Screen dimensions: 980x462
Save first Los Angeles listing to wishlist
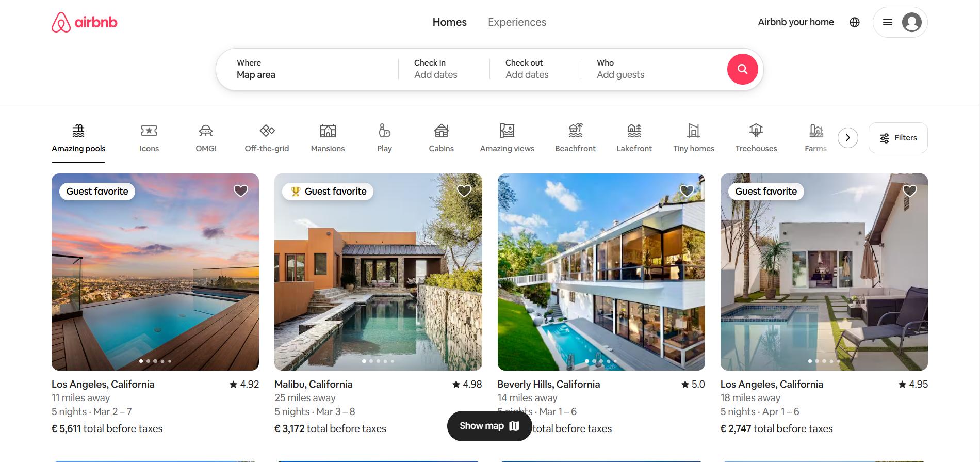(241, 191)
